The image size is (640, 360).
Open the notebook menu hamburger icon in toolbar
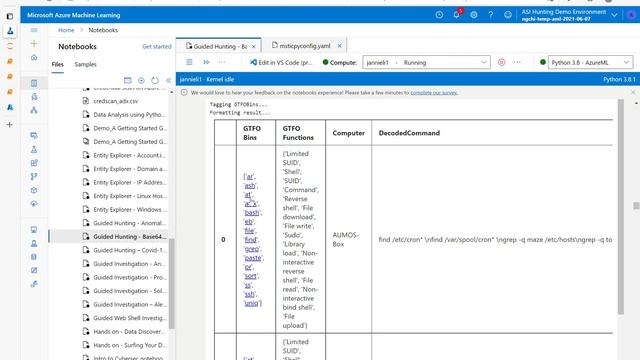[x=189, y=62]
